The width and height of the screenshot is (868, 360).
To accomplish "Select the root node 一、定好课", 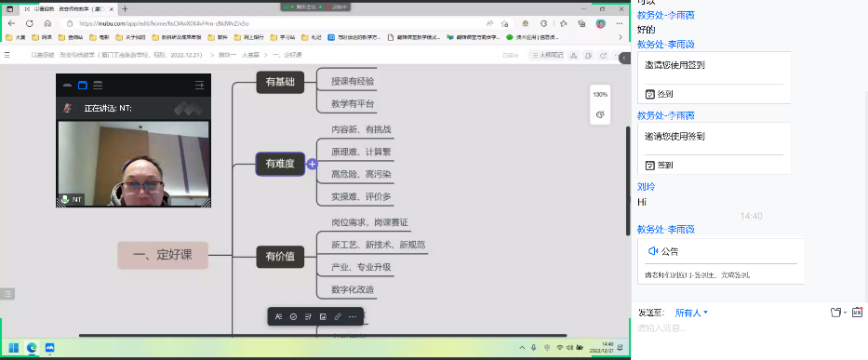I will 163,255.
